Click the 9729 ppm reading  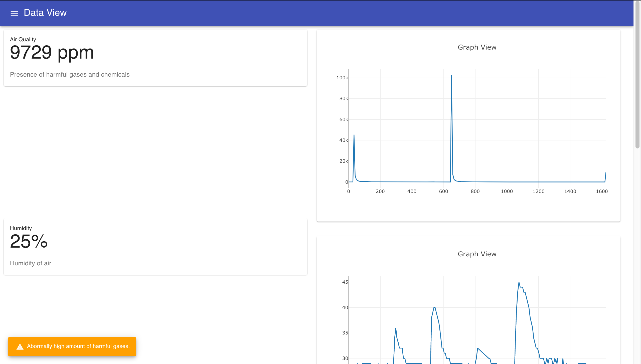52,53
